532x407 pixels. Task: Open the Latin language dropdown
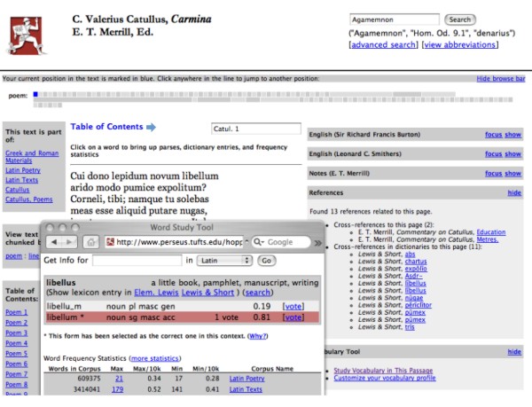pos(224,261)
